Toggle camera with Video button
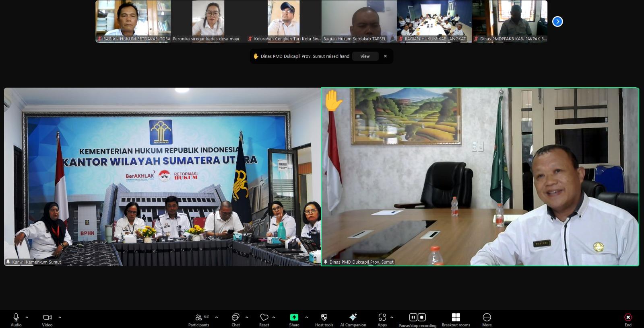This screenshot has width=644, height=328. pyautogui.click(x=47, y=318)
